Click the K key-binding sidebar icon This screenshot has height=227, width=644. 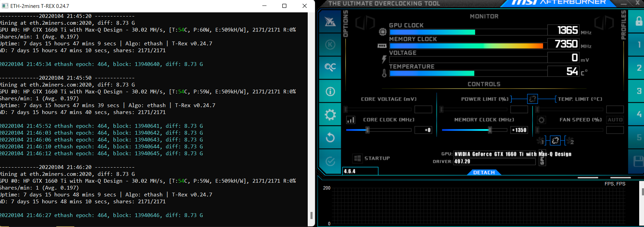pos(330,45)
